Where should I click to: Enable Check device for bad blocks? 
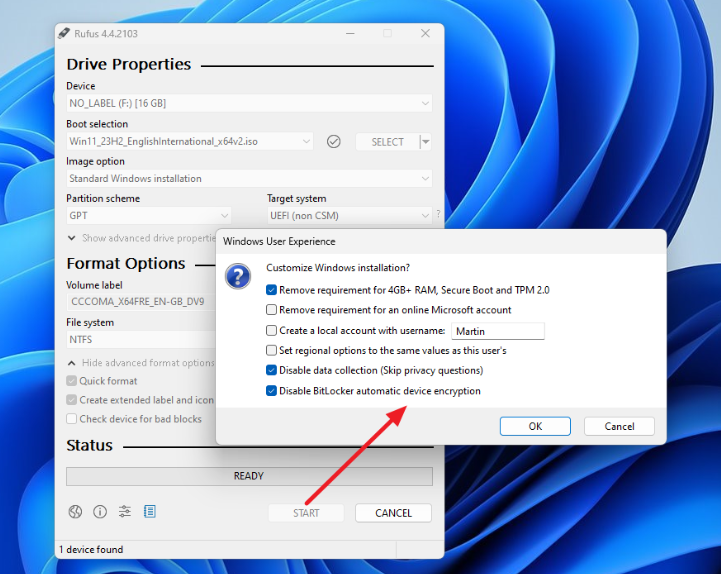coord(71,419)
